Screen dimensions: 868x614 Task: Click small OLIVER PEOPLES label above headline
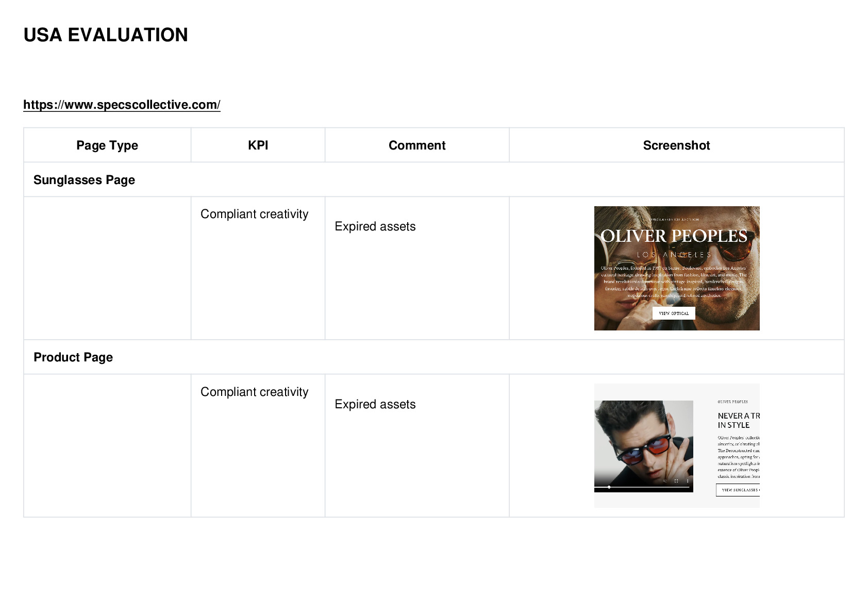[x=732, y=402]
